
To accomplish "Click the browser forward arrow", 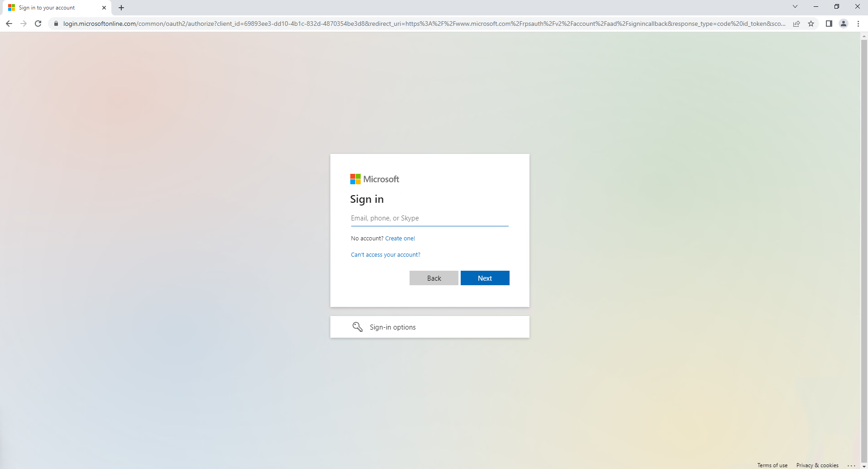I will tap(24, 24).
